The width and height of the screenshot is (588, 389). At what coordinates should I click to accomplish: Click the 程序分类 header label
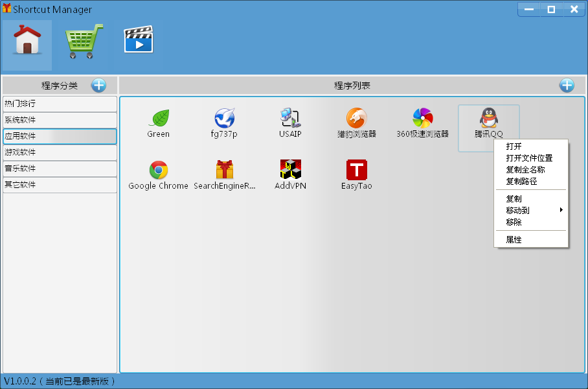59,86
